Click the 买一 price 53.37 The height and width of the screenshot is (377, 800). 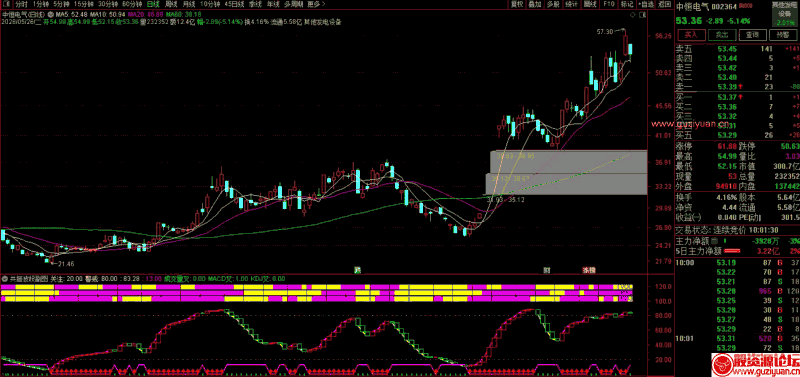pyautogui.click(x=727, y=97)
